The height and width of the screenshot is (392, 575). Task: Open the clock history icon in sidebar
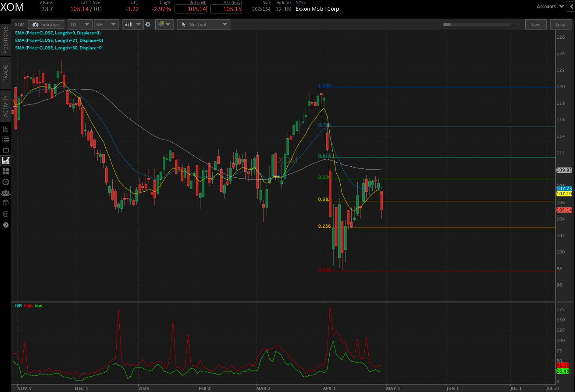click(6, 182)
